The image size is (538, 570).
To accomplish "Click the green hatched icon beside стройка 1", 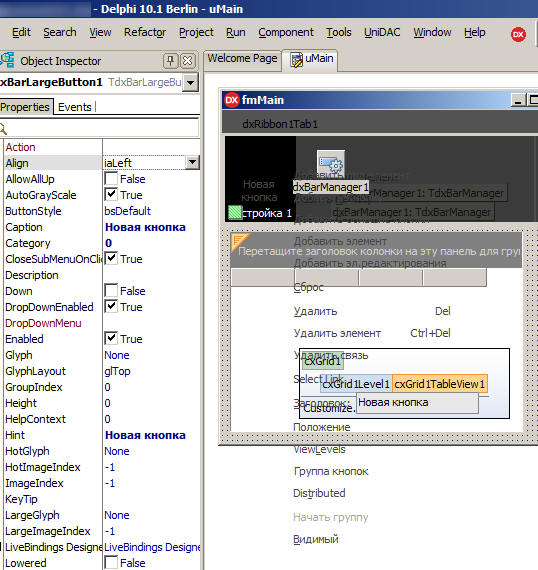I will click(235, 212).
